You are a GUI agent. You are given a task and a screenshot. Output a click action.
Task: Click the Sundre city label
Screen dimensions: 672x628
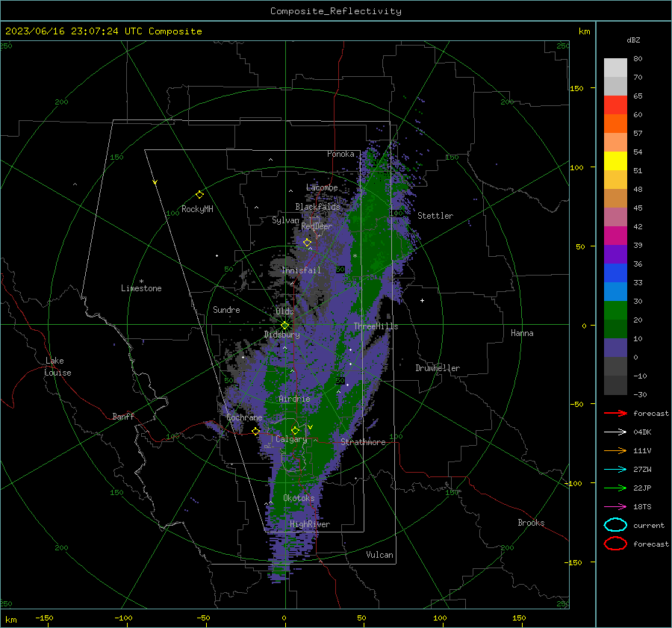click(226, 309)
